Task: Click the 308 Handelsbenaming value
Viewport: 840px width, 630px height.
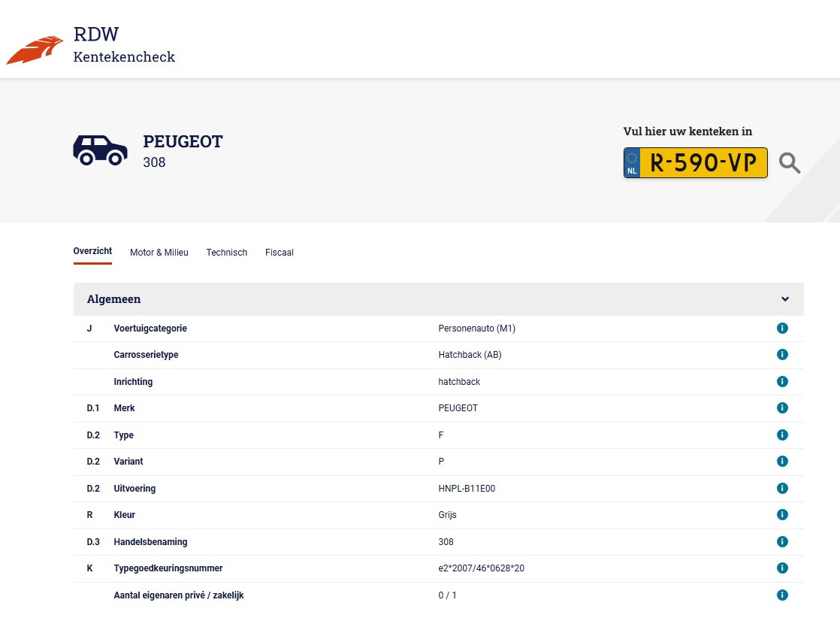Action: click(x=446, y=541)
